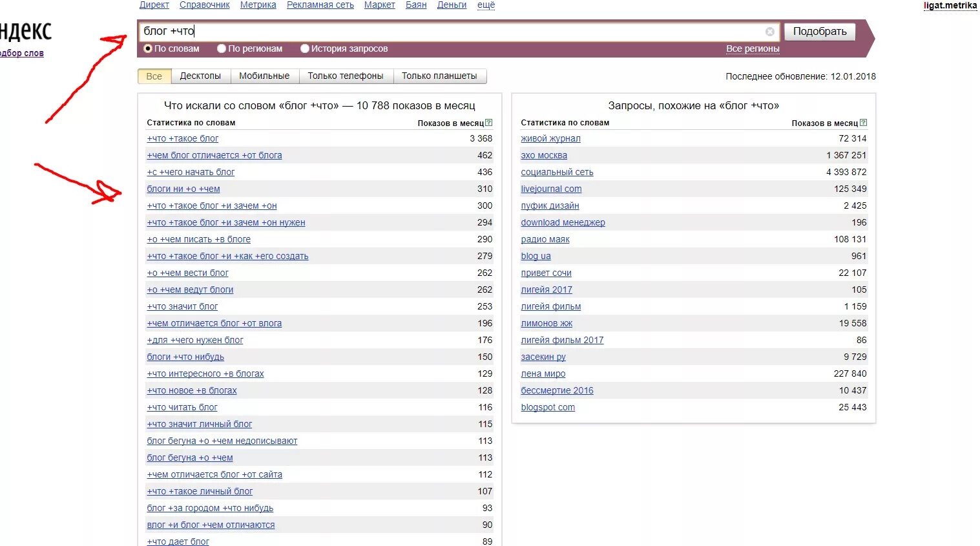
Task: Open 'Маркет' in the top navigation
Action: click(x=380, y=5)
